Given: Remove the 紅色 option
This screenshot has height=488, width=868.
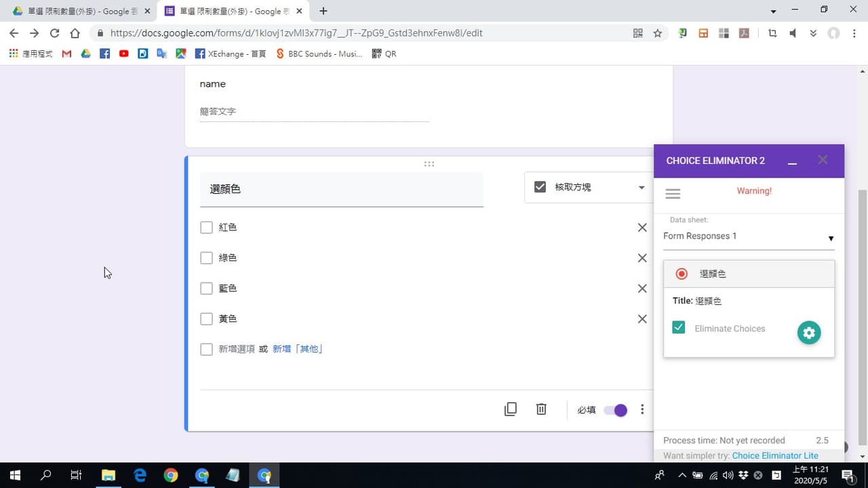Looking at the screenshot, I should 642,228.
